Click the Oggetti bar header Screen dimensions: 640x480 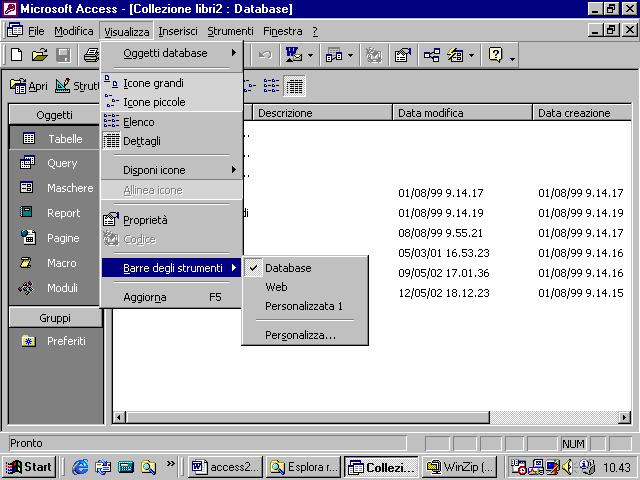coord(54,115)
